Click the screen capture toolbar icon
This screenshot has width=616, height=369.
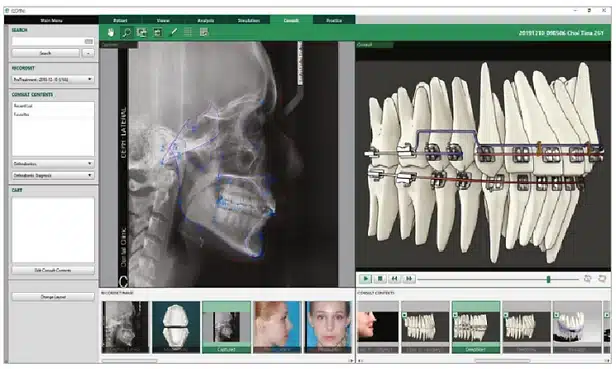[x=142, y=33]
